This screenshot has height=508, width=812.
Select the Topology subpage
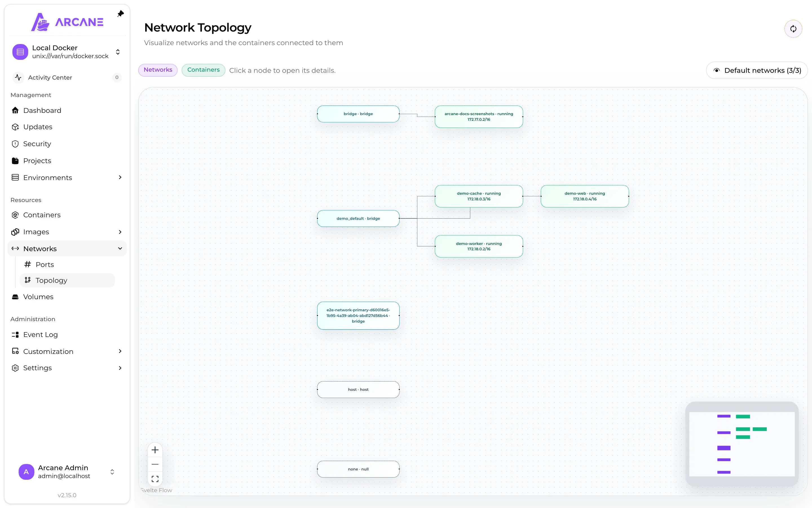67,280
